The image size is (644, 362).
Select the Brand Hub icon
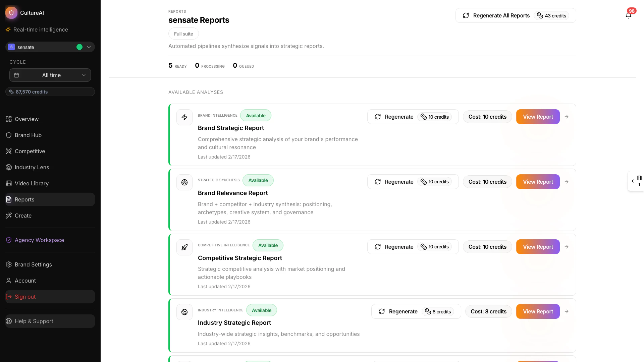(x=8, y=135)
